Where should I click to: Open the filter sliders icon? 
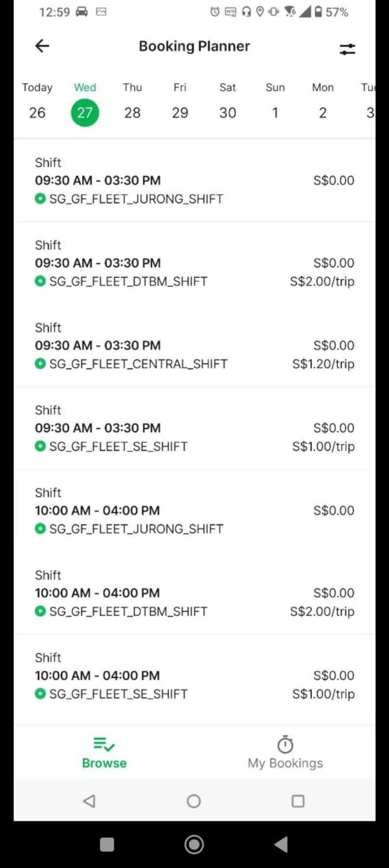point(347,49)
